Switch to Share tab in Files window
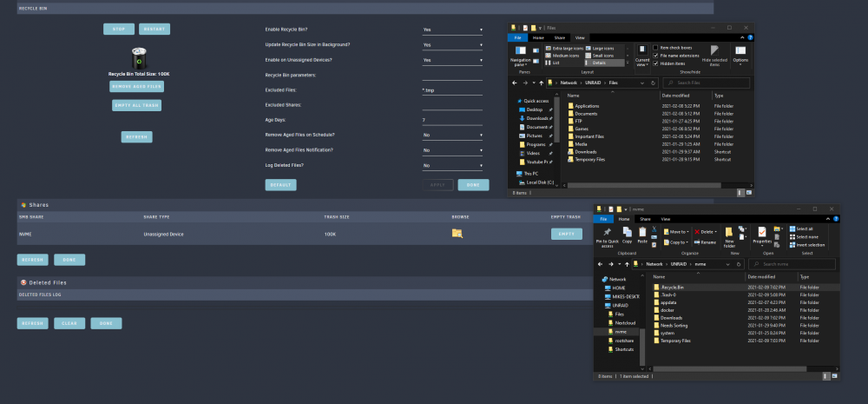The width and height of the screenshot is (868, 404). pos(560,37)
